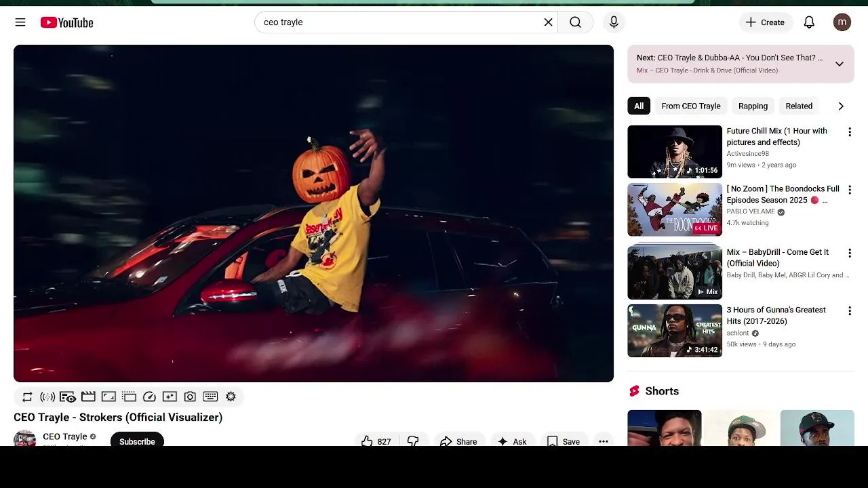Screen dimensions: 868x488
Task: Open the account avatar menu
Action: click(842, 22)
